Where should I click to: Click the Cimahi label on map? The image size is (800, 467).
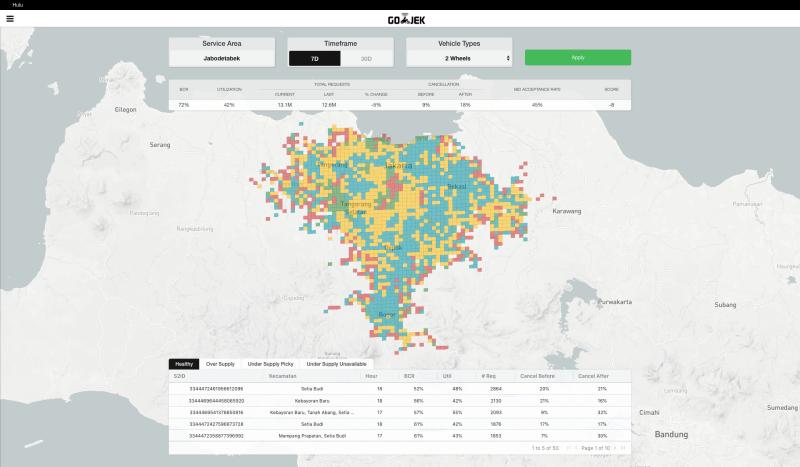[649, 412]
